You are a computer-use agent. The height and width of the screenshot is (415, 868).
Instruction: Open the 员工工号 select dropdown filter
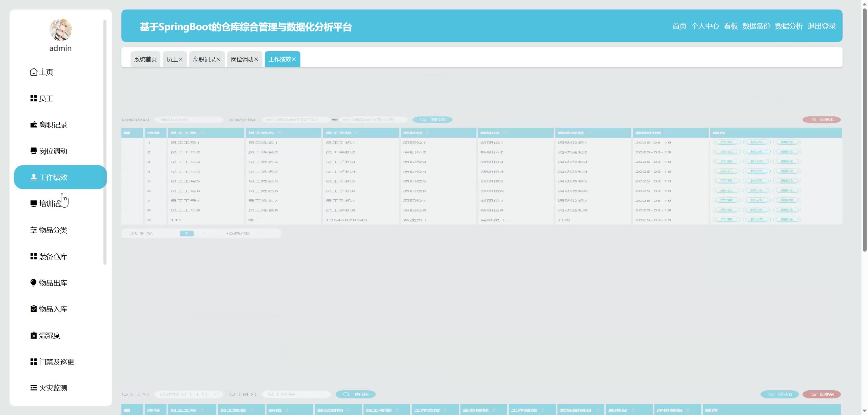pos(189,394)
